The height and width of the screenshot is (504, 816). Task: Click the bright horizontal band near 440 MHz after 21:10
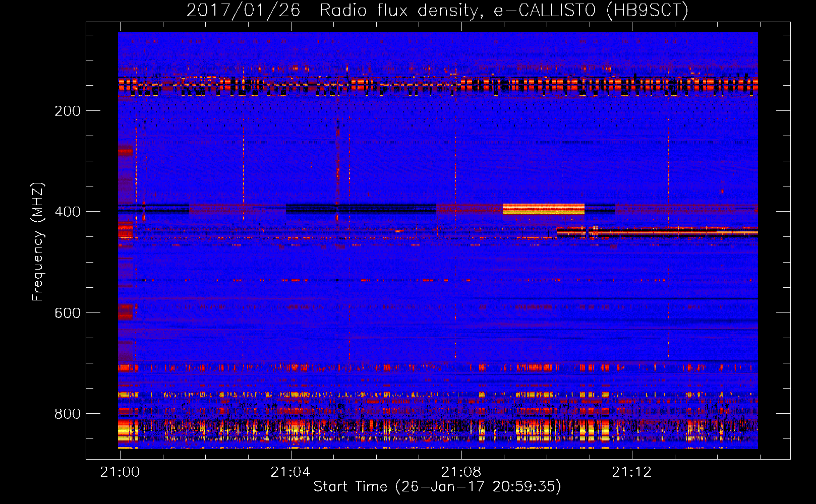[657, 232]
